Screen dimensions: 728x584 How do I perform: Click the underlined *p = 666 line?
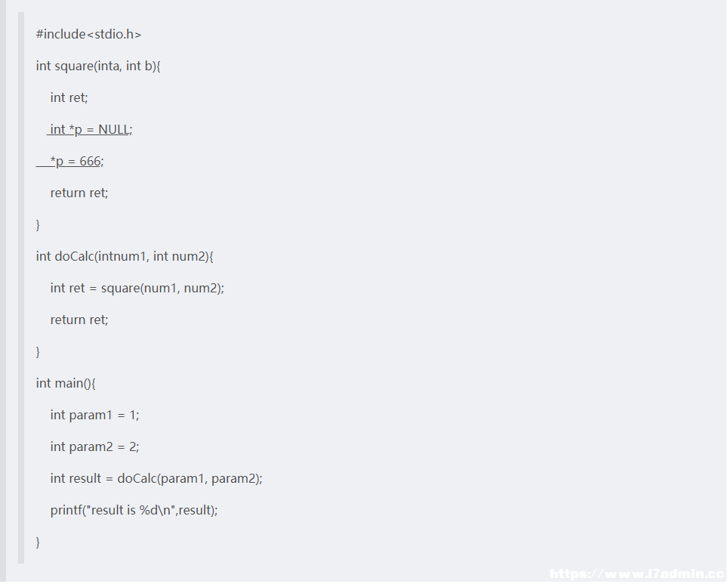coord(70,161)
